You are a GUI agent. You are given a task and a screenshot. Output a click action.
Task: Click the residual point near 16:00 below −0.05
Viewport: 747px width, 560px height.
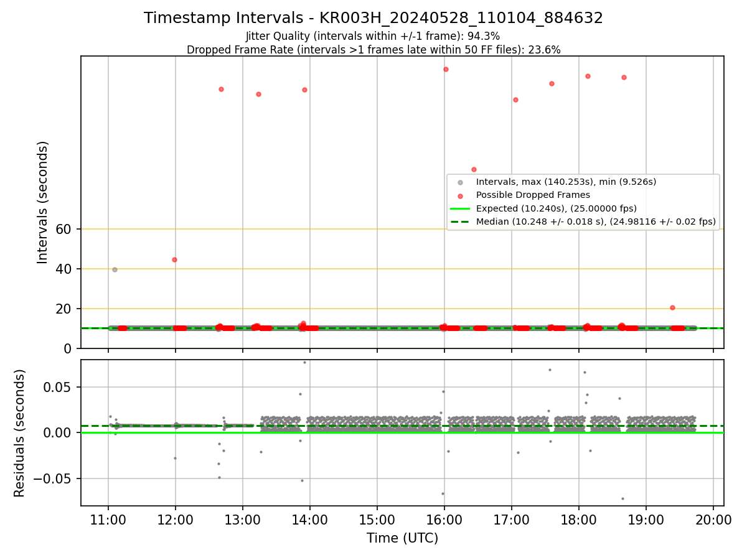point(443,493)
